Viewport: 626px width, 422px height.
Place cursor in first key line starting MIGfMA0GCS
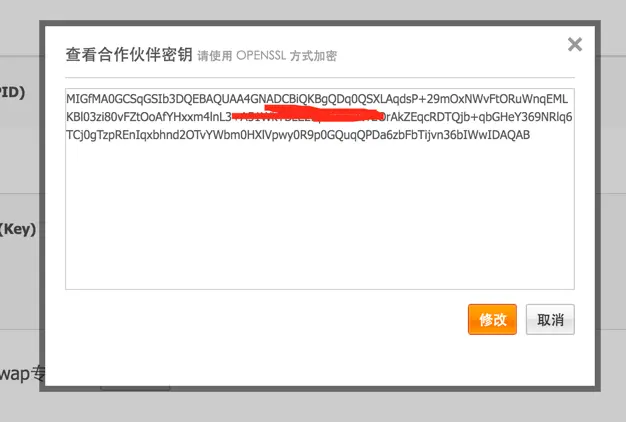point(317,99)
